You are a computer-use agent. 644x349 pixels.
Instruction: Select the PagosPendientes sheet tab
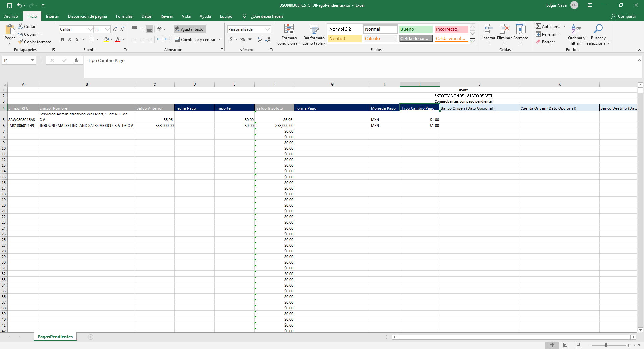pyautogui.click(x=55, y=337)
